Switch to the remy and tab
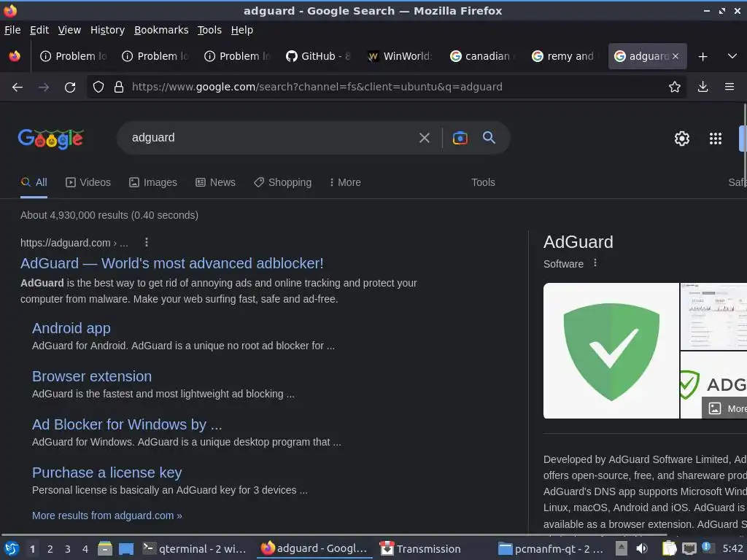This screenshot has height=560, width=747. [564, 56]
